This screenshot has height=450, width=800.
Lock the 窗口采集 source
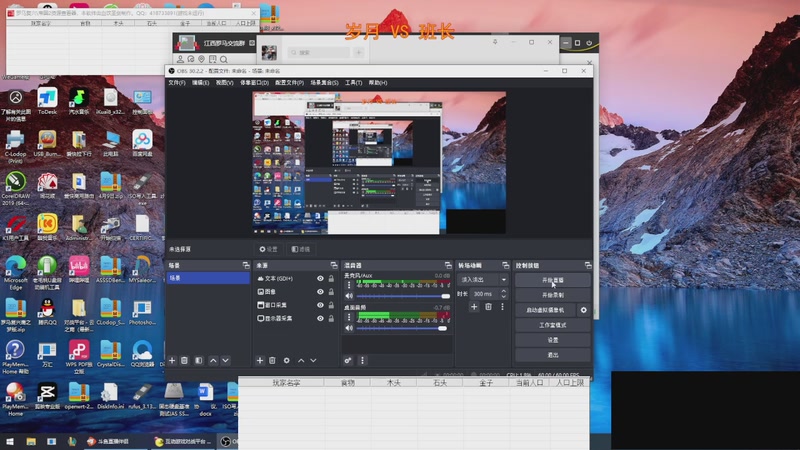coord(332,305)
